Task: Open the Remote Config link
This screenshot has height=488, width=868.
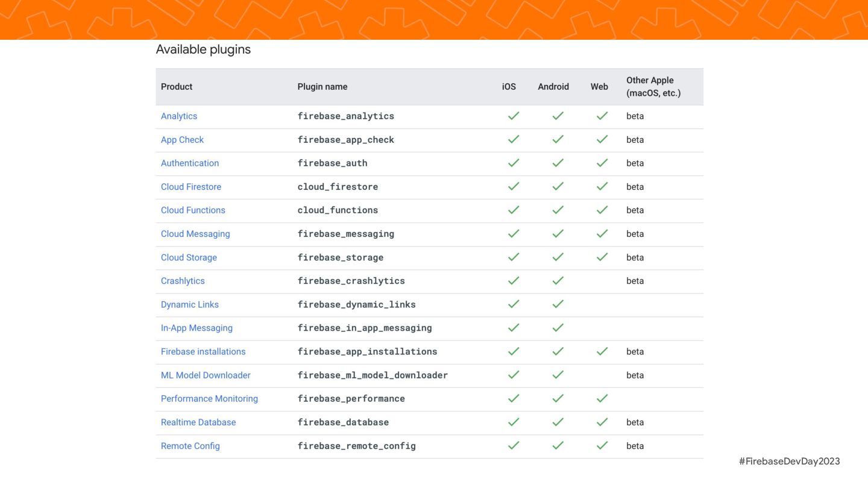Action: coord(190,446)
